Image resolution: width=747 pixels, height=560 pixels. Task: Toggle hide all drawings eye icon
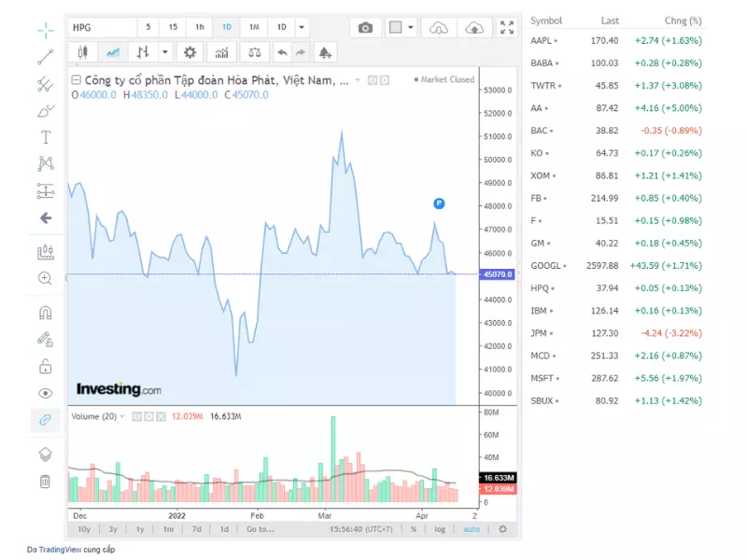tap(45, 393)
